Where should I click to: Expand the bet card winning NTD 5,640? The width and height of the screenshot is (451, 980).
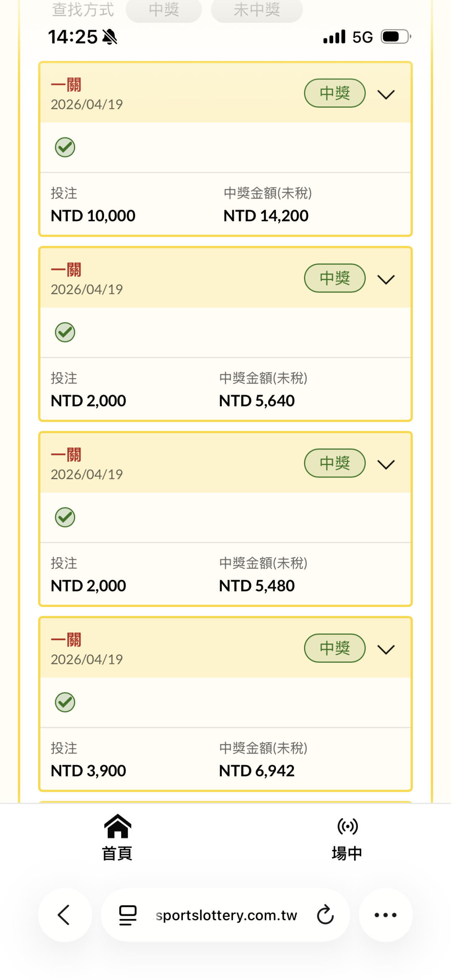(x=386, y=279)
